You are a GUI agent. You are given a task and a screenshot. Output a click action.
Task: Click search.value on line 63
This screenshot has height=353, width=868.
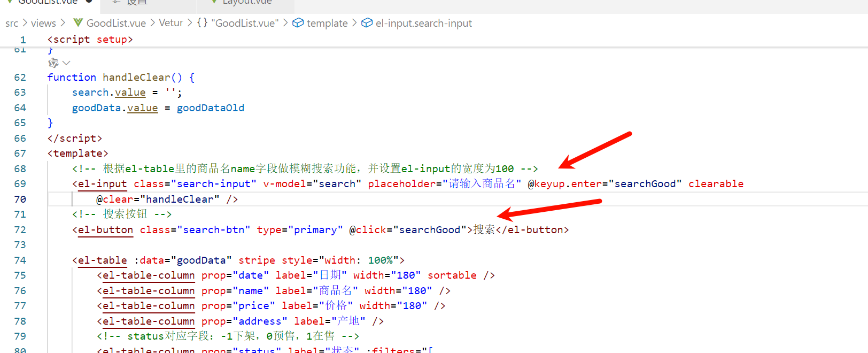(109, 93)
